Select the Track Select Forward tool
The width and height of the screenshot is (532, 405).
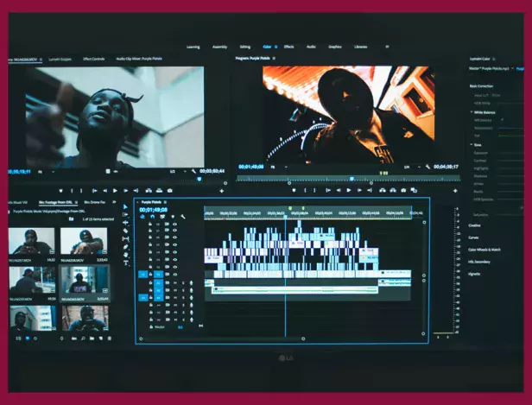(x=125, y=215)
